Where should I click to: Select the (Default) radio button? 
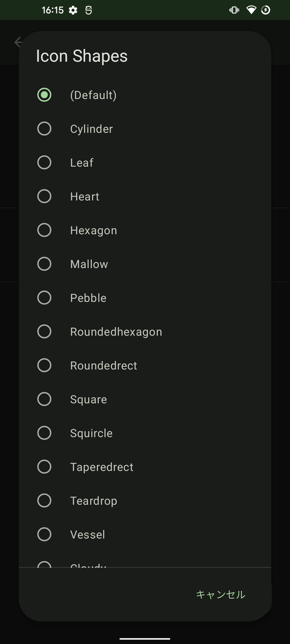pos(145,95)
